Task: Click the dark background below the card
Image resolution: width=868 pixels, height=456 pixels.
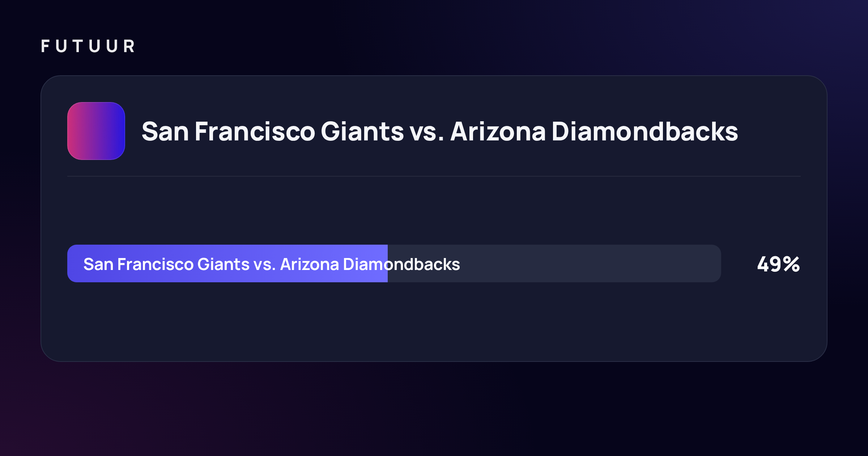Action: coord(434,409)
